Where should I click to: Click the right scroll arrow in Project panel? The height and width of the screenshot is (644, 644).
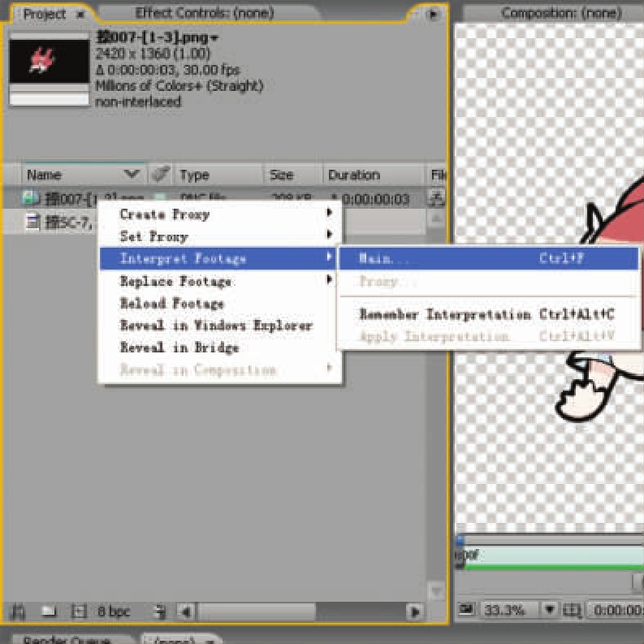click(415, 612)
